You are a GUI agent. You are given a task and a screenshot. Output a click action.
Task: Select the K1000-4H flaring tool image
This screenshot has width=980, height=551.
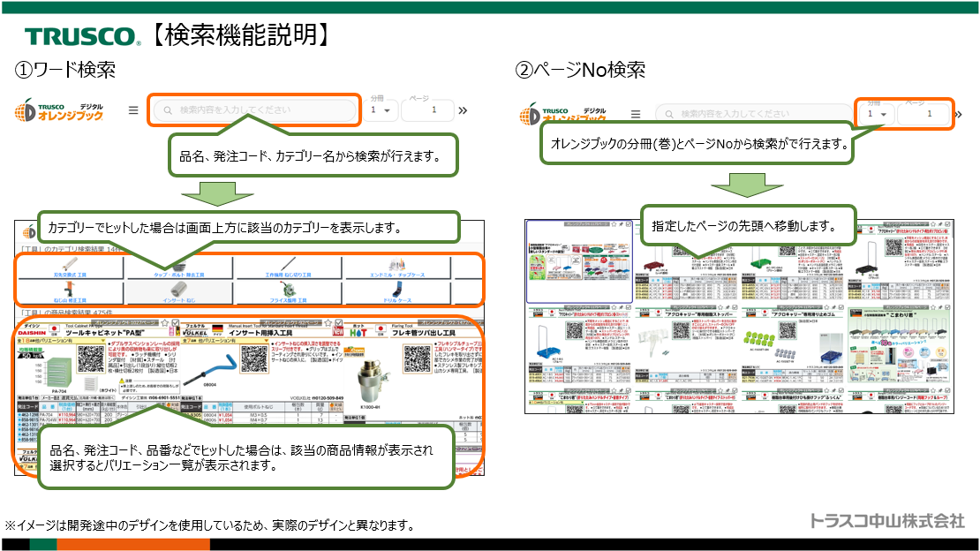click(x=375, y=379)
